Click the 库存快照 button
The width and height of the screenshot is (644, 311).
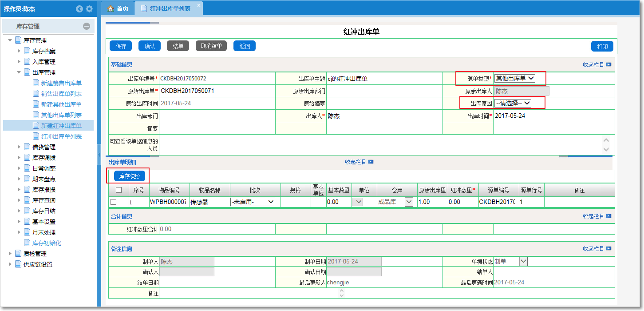(130, 176)
